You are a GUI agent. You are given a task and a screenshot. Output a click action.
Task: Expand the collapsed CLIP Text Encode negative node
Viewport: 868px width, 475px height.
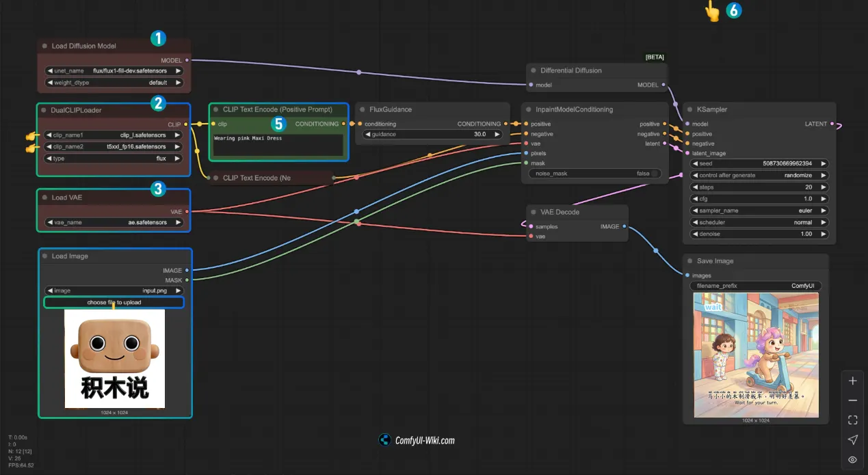click(215, 178)
